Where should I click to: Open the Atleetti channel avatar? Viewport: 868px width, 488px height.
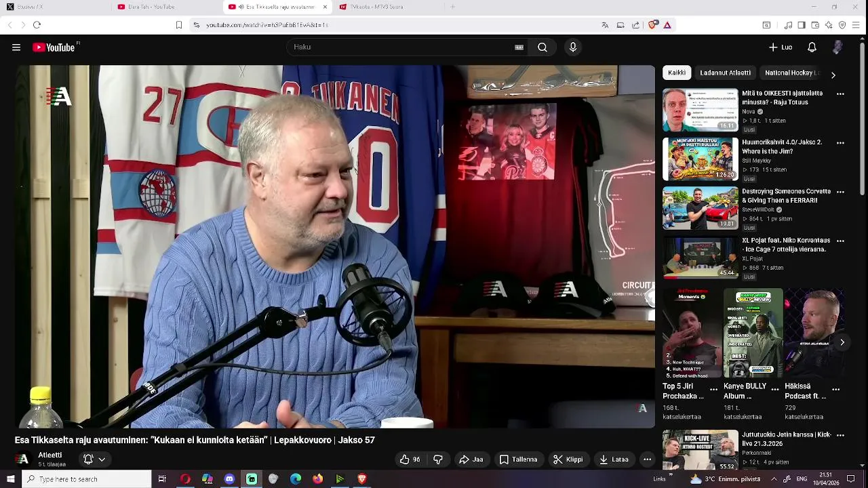(x=22, y=459)
